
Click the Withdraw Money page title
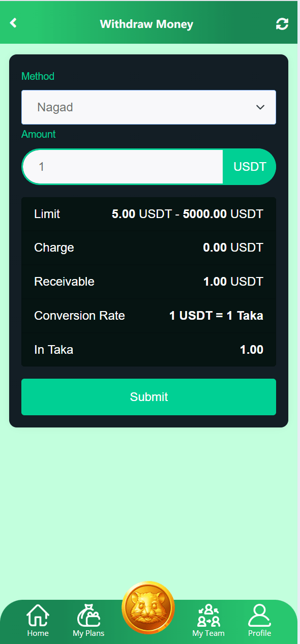[146, 24]
